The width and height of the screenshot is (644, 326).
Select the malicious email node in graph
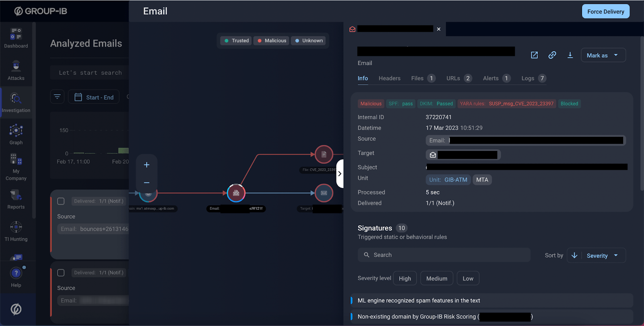click(x=236, y=193)
